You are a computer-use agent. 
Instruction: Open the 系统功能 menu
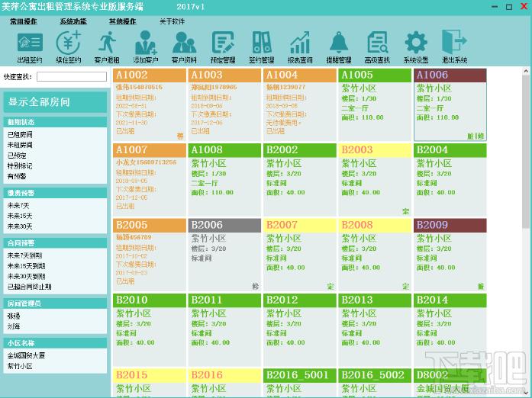(x=73, y=21)
